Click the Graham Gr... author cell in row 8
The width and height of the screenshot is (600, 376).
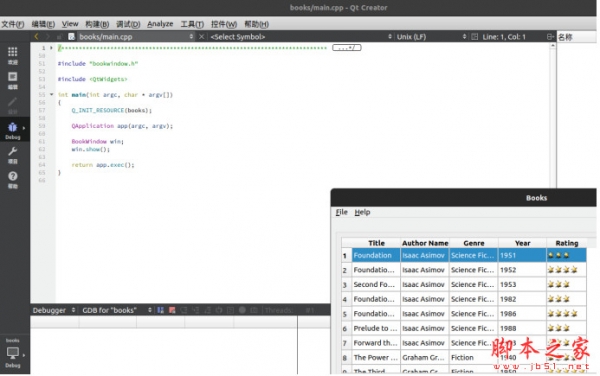tap(425, 358)
